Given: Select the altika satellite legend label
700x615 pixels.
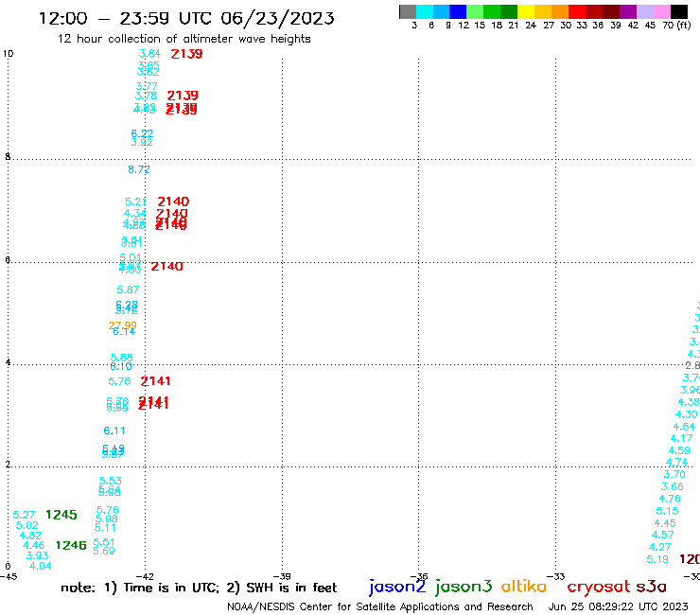Looking at the screenshot, I should 524,587.
